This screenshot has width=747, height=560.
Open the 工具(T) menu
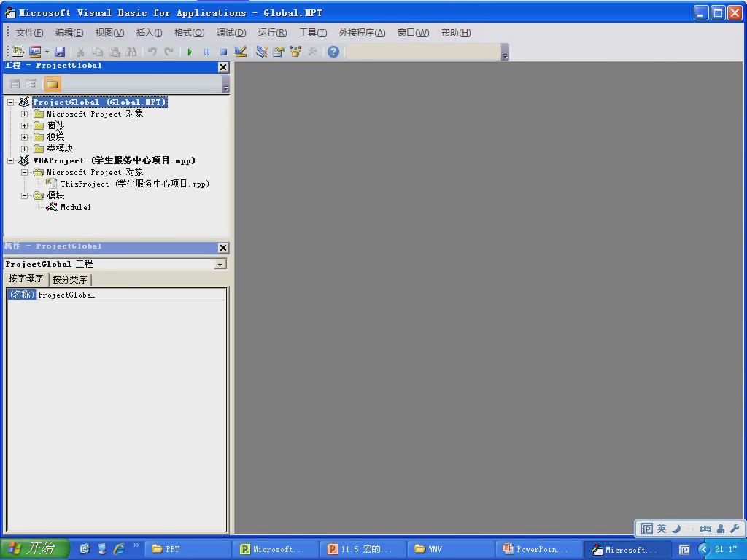[313, 32]
